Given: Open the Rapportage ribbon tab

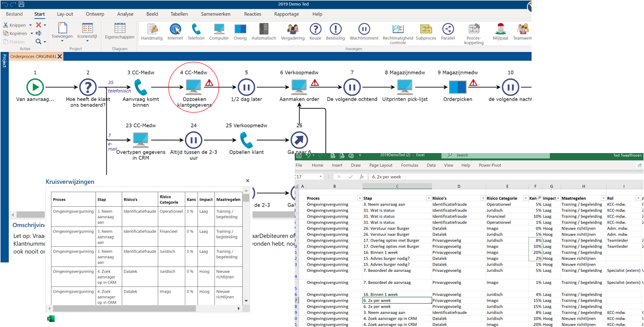Looking at the screenshot, I should pos(286,14).
